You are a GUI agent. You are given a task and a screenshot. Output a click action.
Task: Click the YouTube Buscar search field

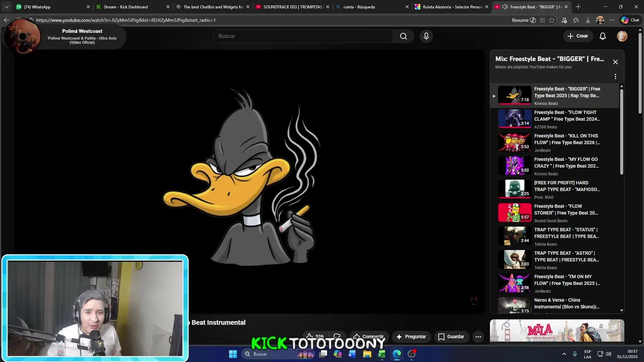303,36
